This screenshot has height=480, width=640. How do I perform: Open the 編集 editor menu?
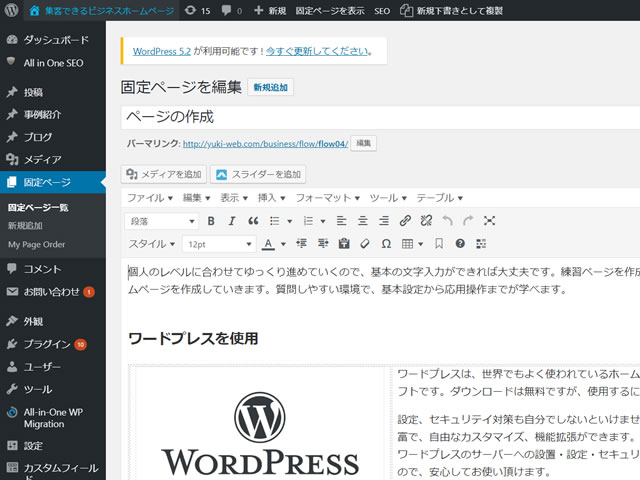196,198
